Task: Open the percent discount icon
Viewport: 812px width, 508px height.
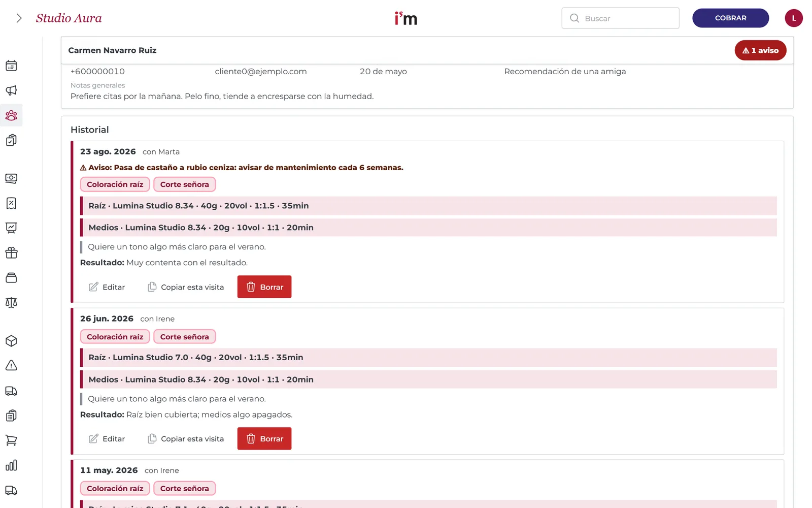Action: coord(11,203)
